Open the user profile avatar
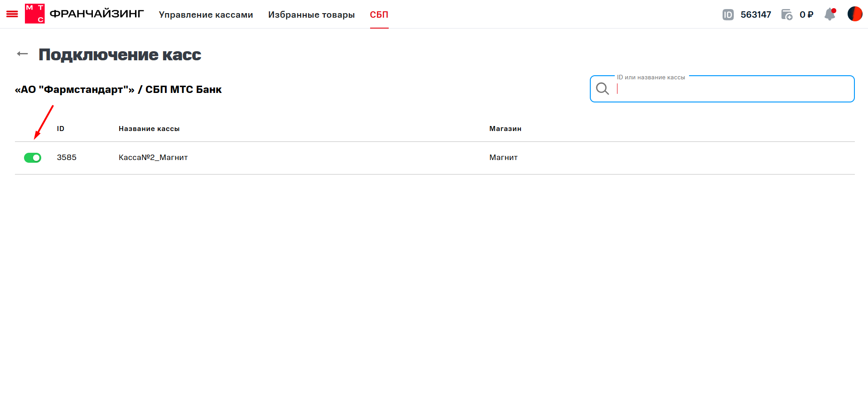868x403 pixels. tap(855, 14)
